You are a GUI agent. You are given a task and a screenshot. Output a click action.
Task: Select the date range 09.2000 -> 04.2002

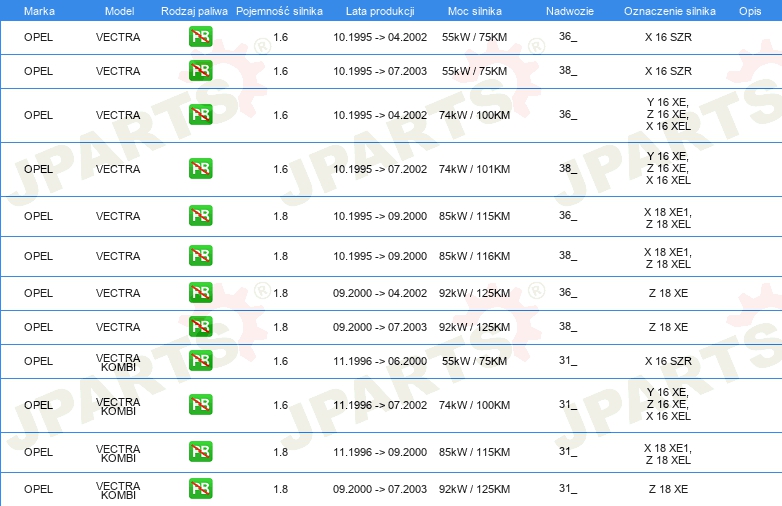[x=380, y=293]
